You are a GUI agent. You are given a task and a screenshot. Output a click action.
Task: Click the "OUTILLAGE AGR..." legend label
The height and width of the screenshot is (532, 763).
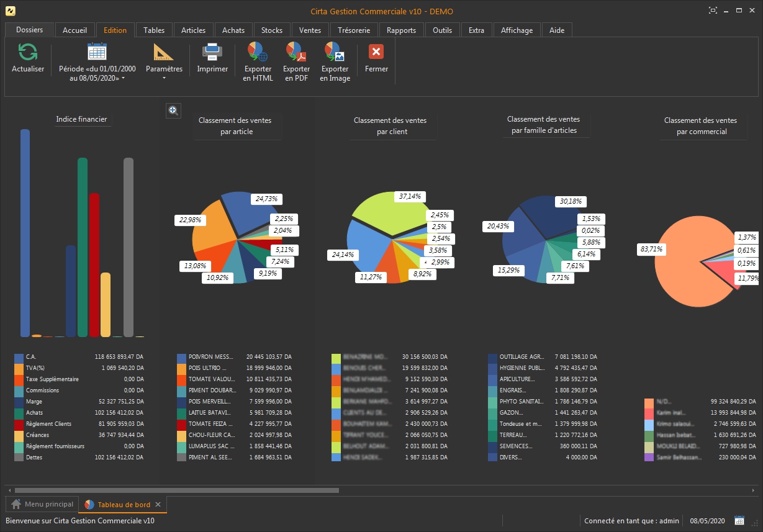(521, 357)
